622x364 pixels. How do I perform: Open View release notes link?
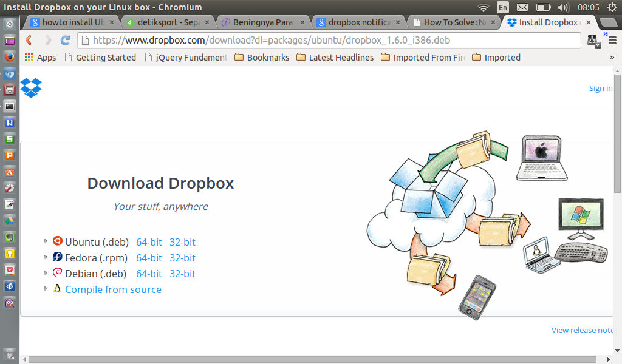(x=581, y=330)
